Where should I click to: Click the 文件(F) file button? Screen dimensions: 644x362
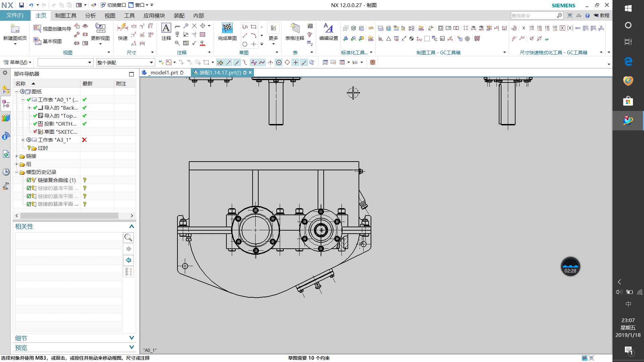[15, 15]
